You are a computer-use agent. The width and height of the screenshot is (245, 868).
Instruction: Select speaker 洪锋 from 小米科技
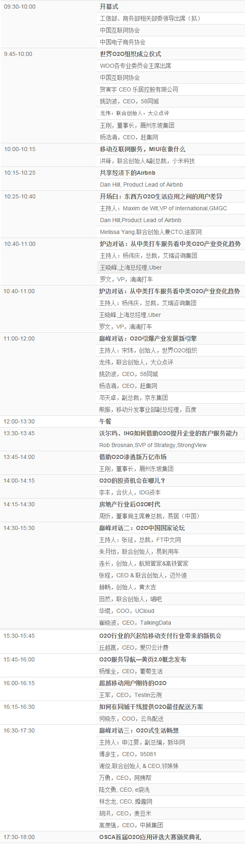click(x=147, y=161)
